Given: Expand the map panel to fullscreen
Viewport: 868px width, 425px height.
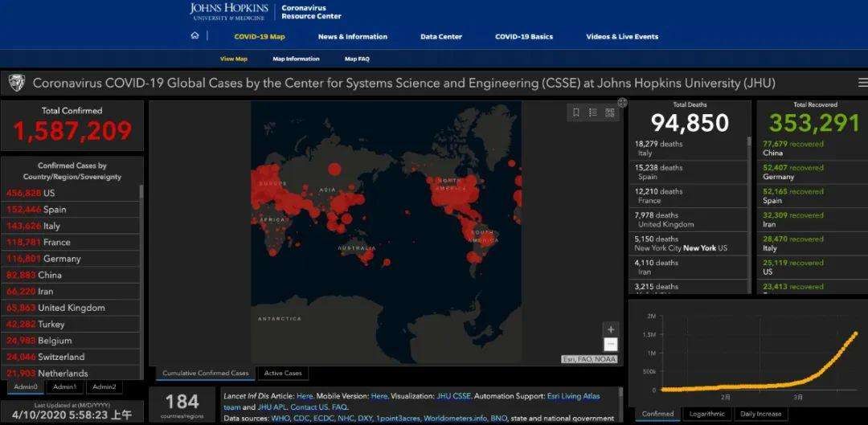Looking at the screenshot, I should click(622, 102).
